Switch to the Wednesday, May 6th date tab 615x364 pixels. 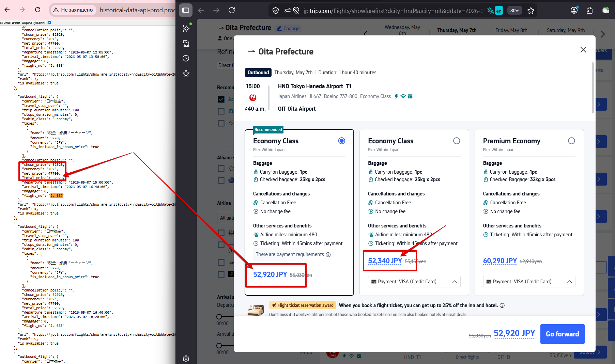(402, 30)
